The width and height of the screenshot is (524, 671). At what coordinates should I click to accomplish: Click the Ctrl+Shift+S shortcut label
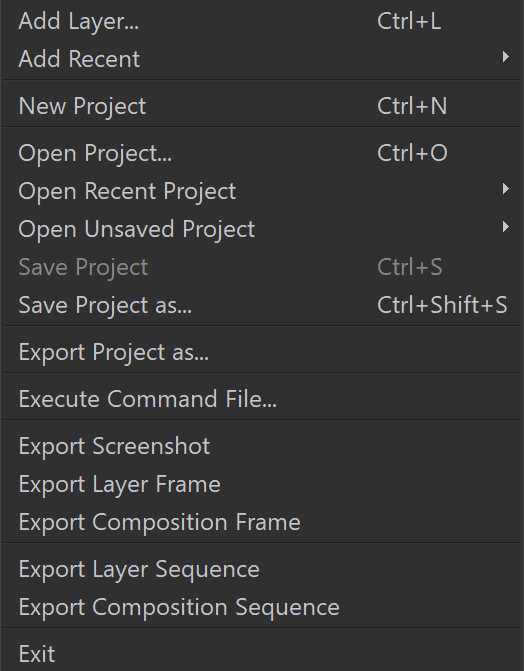[442, 305]
